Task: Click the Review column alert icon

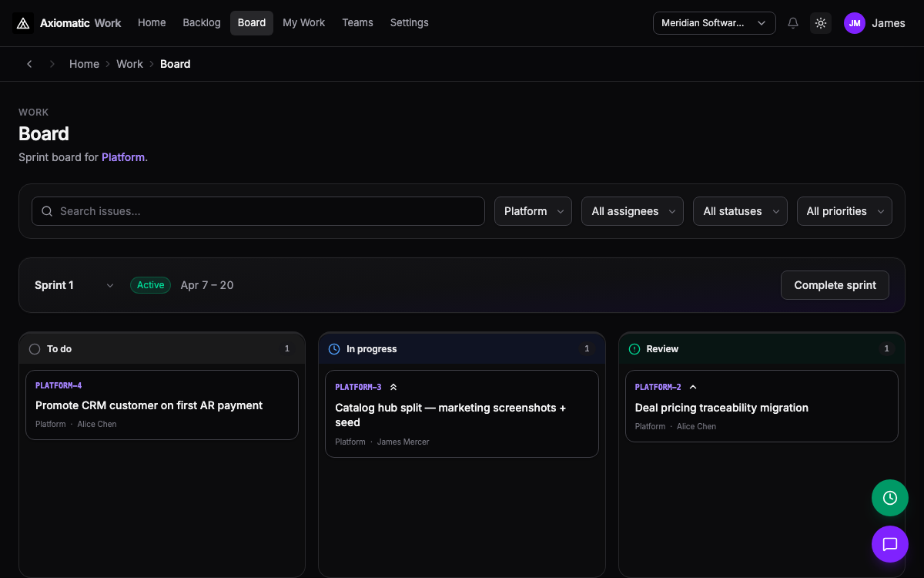Action: click(x=634, y=349)
